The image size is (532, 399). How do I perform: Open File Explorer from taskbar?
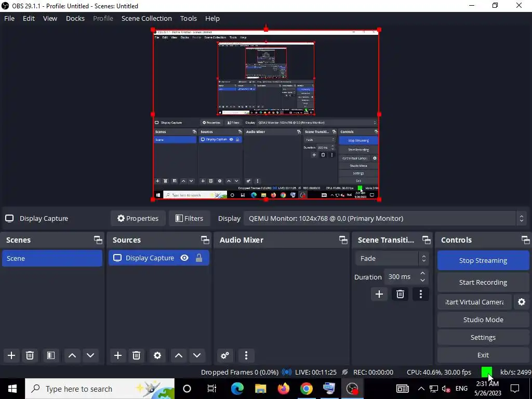[260, 389]
